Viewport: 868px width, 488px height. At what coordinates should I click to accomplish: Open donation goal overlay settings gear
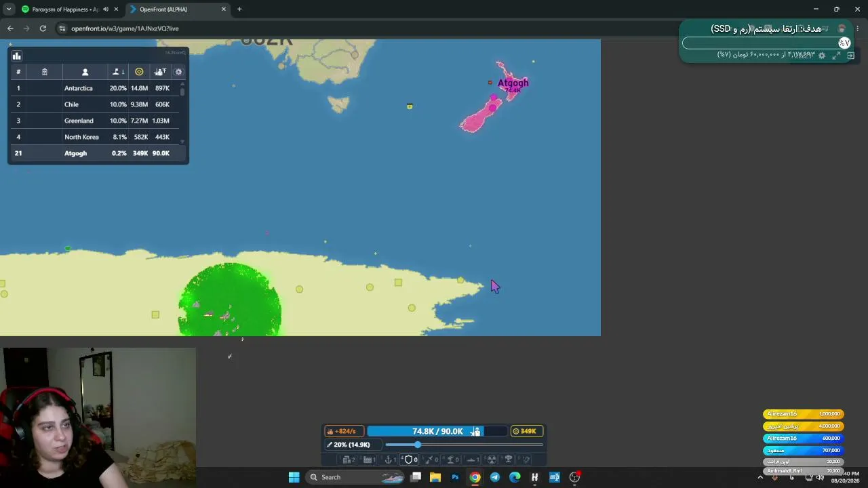coord(822,56)
